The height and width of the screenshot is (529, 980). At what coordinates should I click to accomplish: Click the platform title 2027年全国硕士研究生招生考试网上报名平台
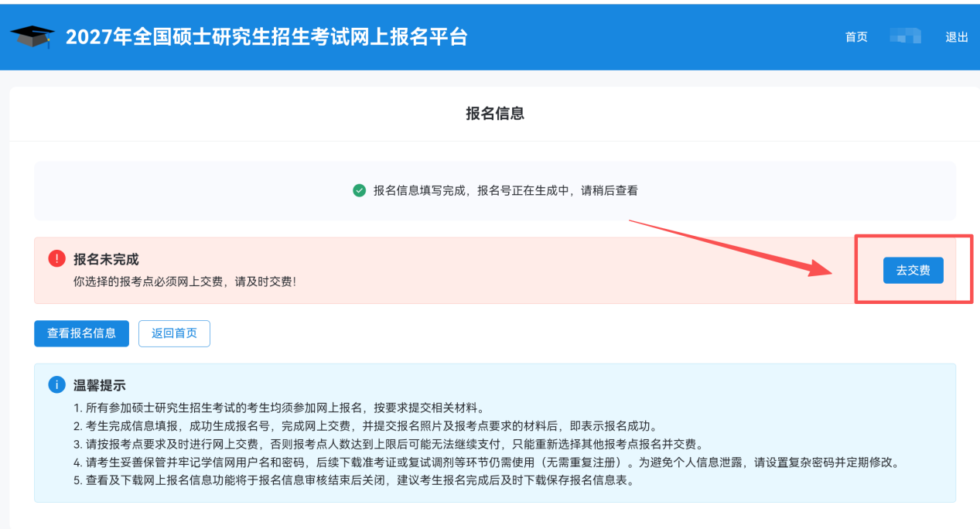coord(267,37)
